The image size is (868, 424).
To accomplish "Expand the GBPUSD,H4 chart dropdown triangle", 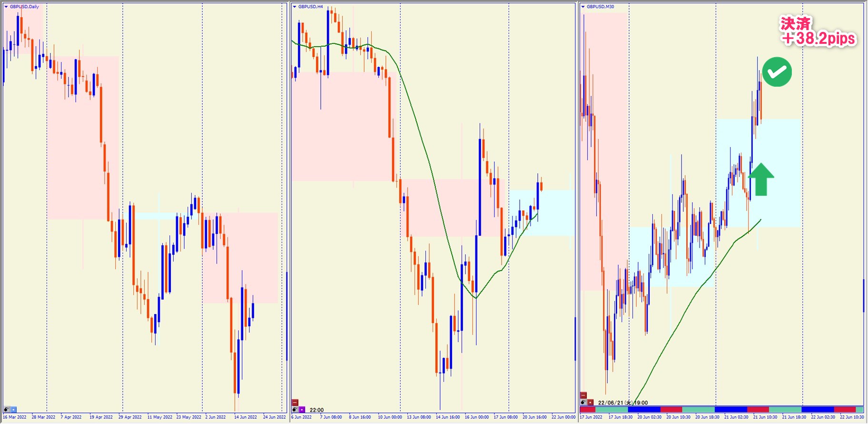I will [x=295, y=7].
